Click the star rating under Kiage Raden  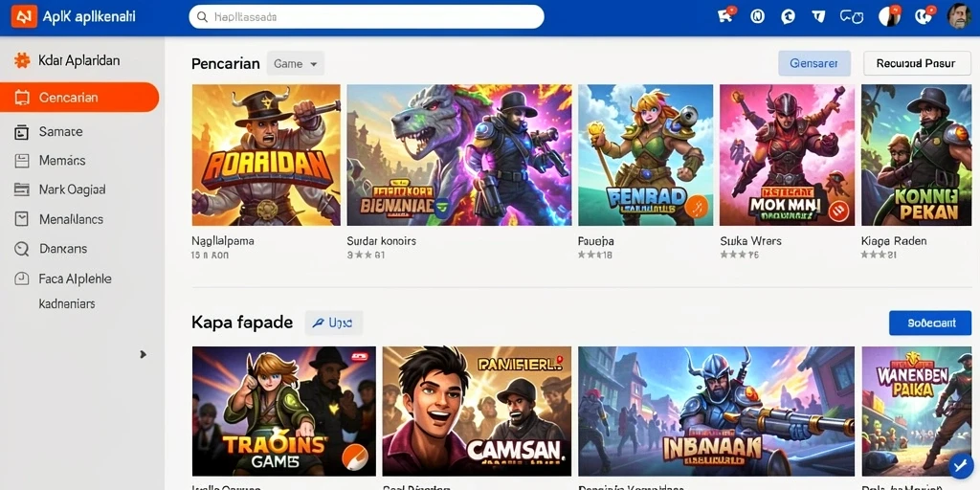coord(879,255)
